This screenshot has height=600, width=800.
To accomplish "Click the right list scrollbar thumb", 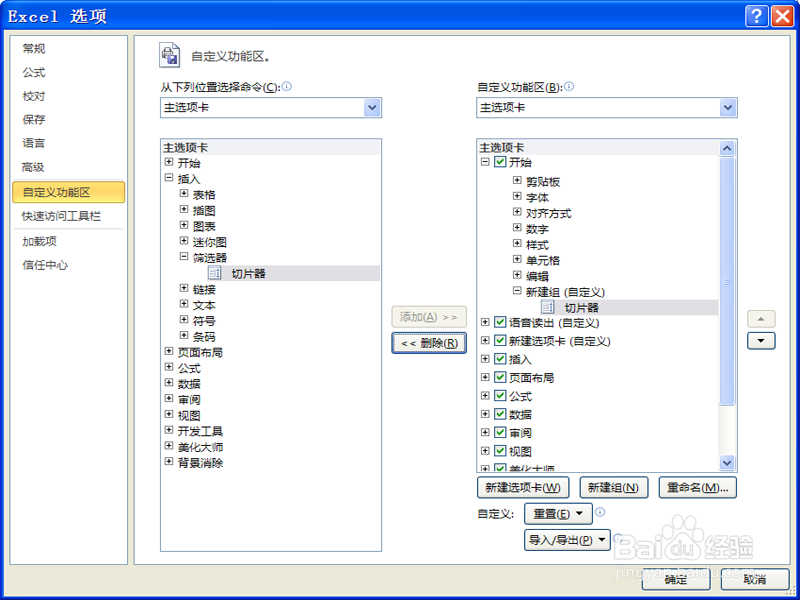I will coord(727,281).
